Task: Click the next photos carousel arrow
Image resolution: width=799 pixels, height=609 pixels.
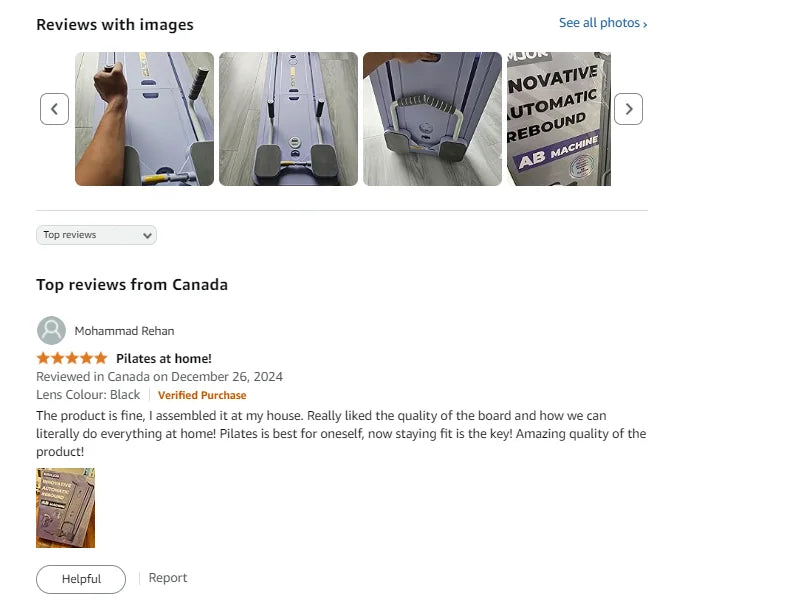Action: pos(628,109)
